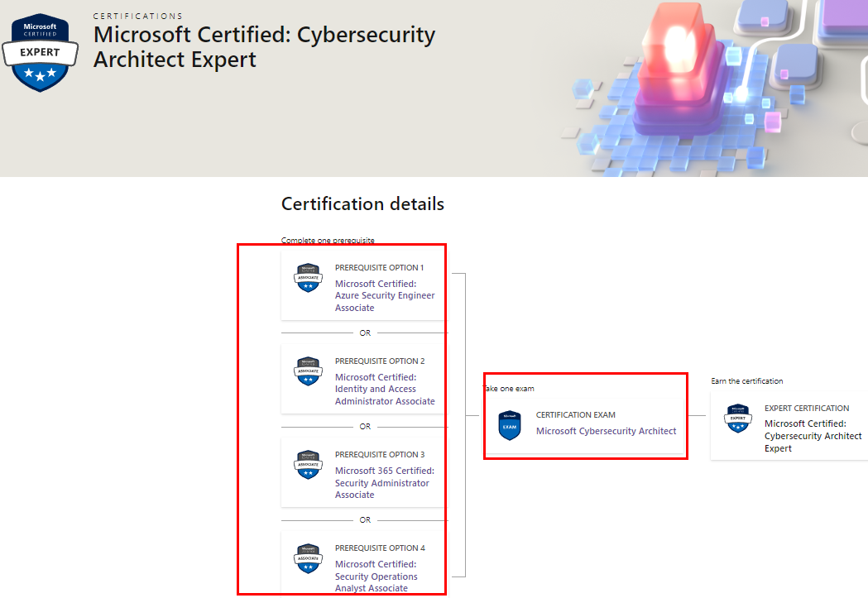The height and width of the screenshot is (598, 868).
Task: Click the Cybersecurity Architect Expert certification title
Action: click(813, 436)
